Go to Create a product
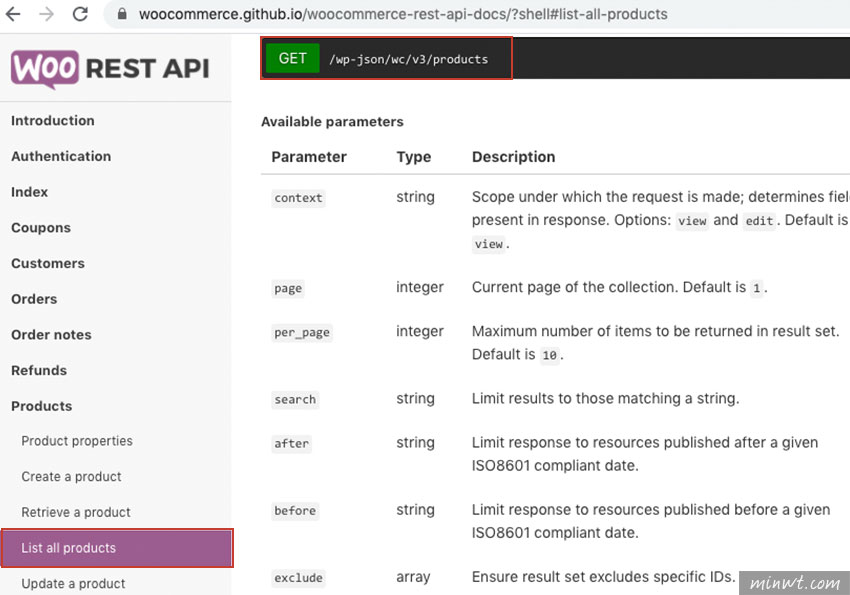The image size is (850, 595). click(72, 477)
